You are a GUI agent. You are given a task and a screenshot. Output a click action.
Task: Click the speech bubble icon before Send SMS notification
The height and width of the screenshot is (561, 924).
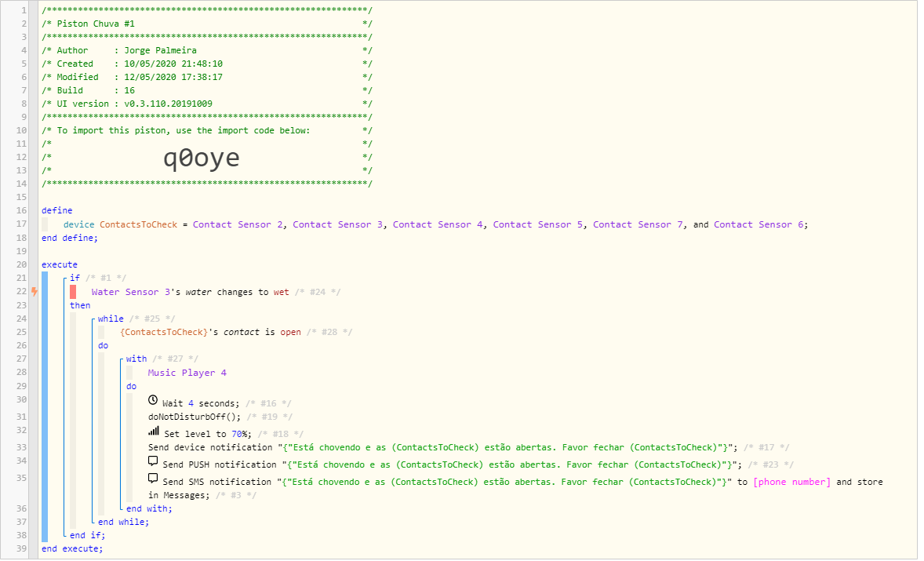(153, 479)
